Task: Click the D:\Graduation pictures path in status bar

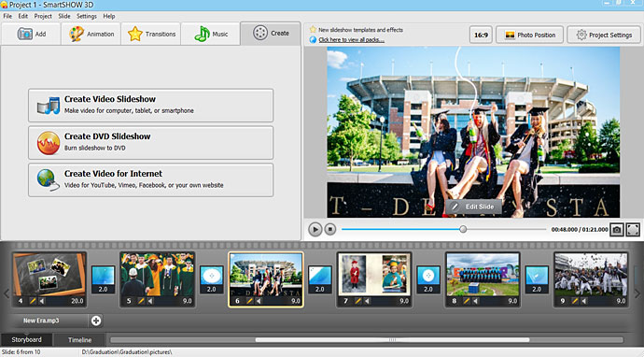Action: point(127,352)
